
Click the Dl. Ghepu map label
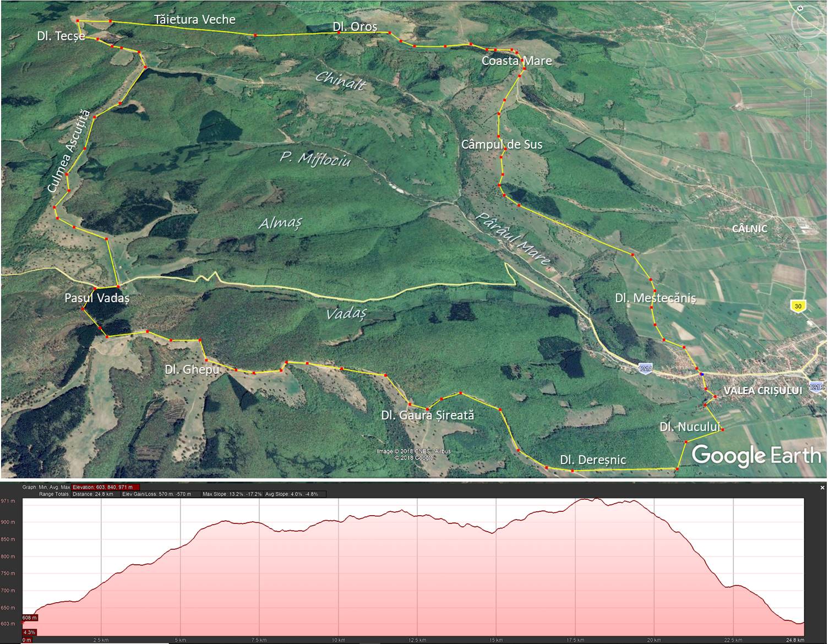point(192,369)
